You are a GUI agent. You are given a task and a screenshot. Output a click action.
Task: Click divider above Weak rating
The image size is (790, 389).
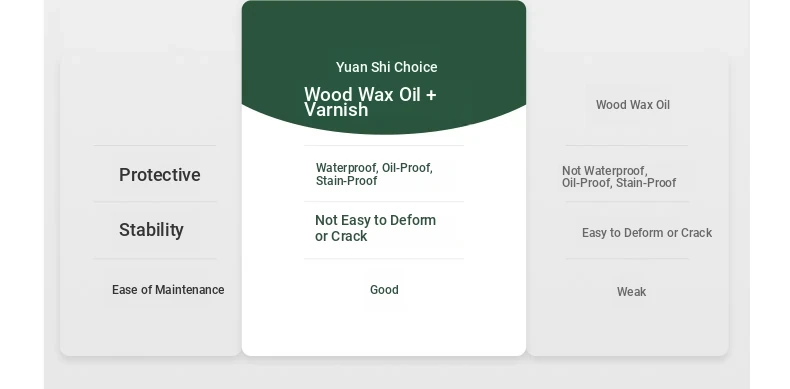coord(627,259)
